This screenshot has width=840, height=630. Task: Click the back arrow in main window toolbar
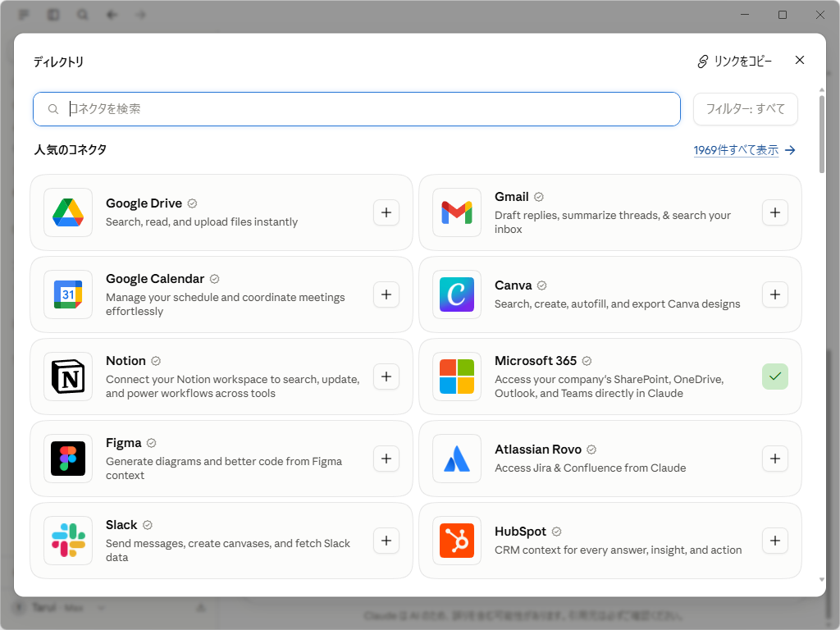click(112, 15)
